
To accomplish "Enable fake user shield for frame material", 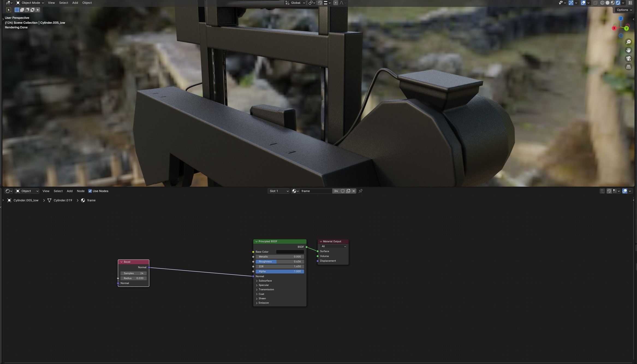I will 343,191.
